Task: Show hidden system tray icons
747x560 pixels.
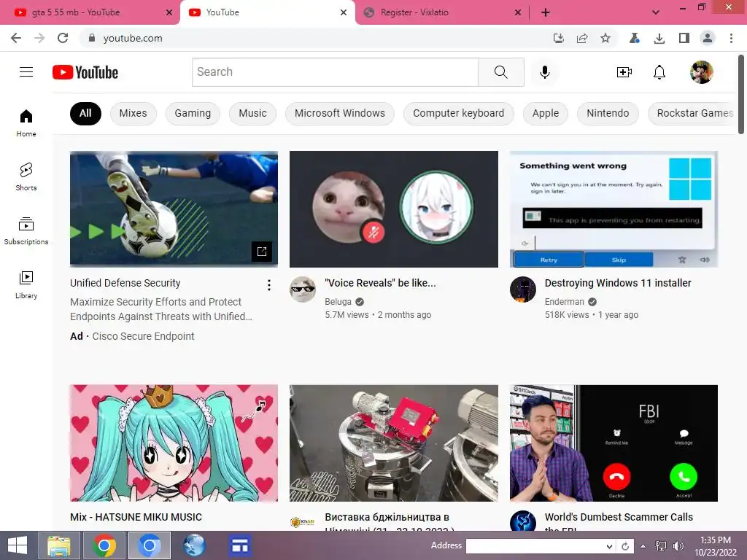Action: (643, 546)
